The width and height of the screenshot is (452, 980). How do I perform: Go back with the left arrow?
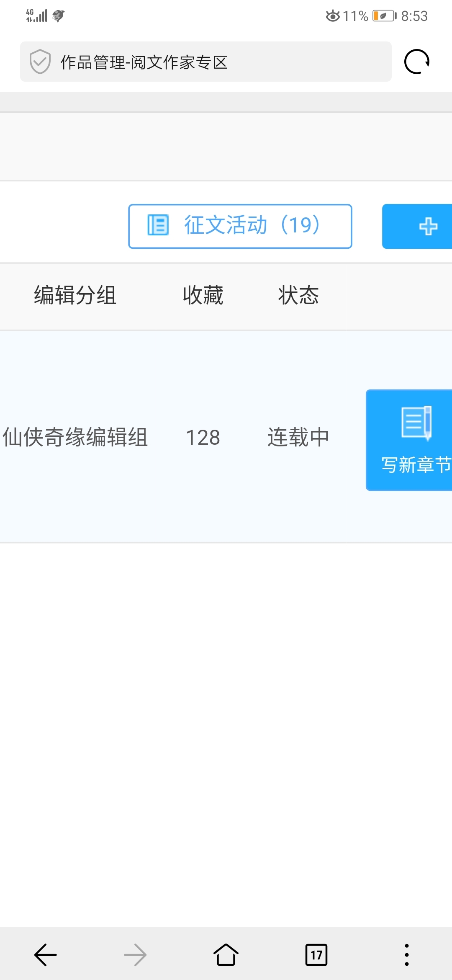[x=45, y=955]
